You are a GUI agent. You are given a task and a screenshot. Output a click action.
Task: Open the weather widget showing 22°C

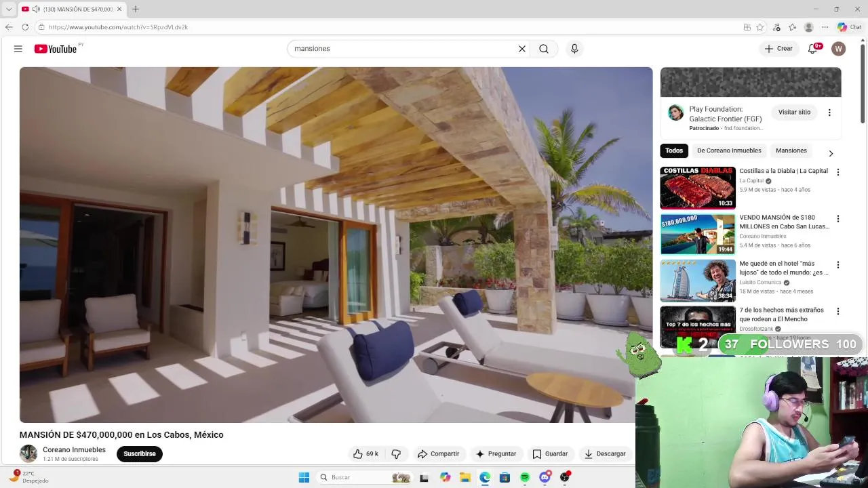(28, 477)
